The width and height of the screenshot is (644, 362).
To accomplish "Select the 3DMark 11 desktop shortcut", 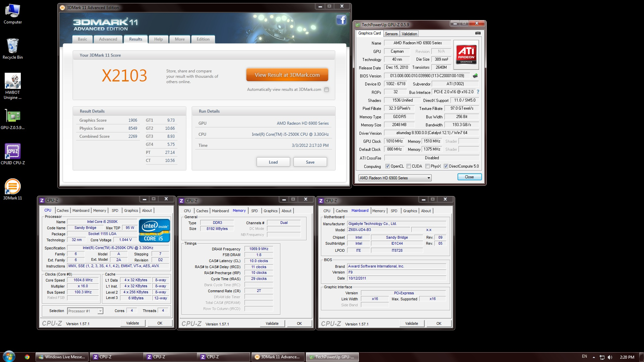I will pos(13,189).
